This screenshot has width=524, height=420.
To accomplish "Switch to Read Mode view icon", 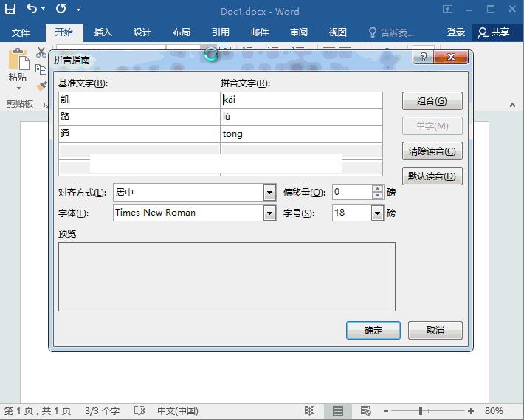I will coord(310,410).
